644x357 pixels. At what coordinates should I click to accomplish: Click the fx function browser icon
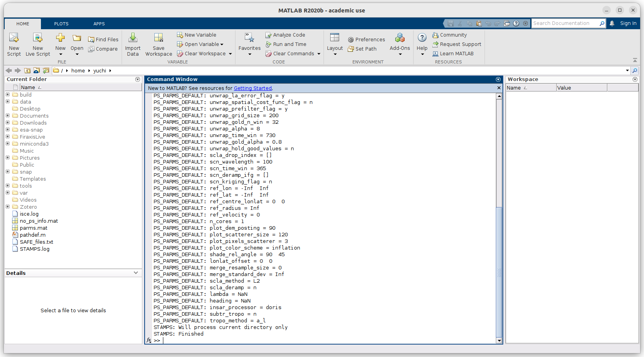[149, 340]
